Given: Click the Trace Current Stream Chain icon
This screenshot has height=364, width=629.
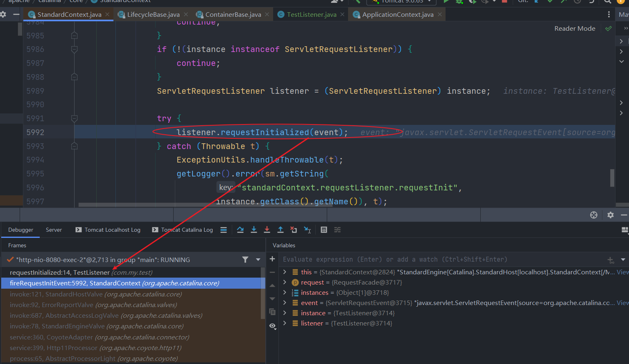Looking at the screenshot, I should pyautogui.click(x=337, y=230).
